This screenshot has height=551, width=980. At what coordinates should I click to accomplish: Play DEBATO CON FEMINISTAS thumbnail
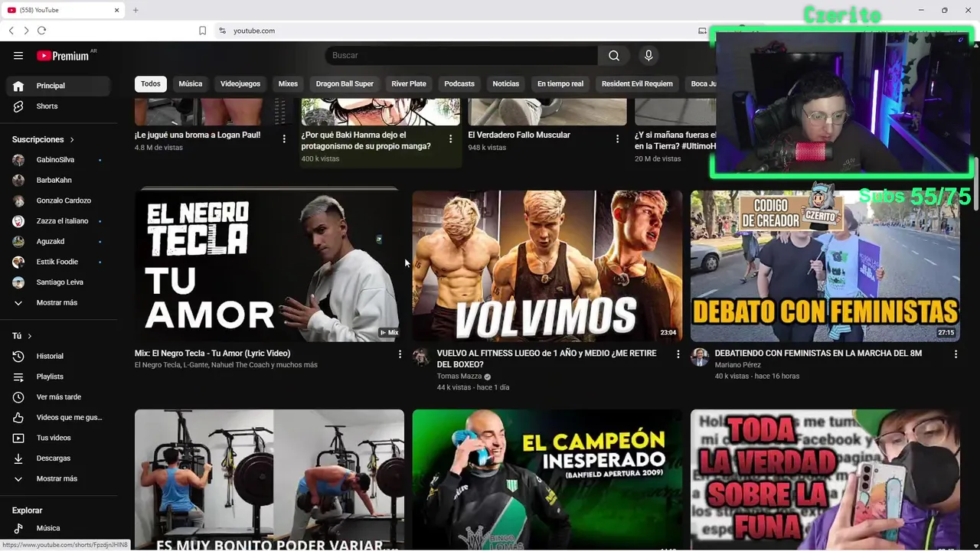825,266
